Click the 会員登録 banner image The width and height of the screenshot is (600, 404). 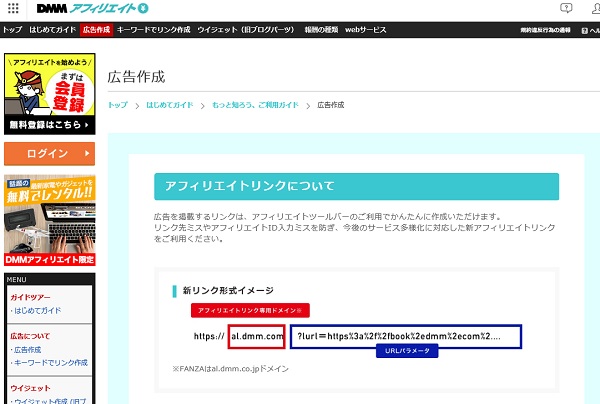tap(50, 94)
